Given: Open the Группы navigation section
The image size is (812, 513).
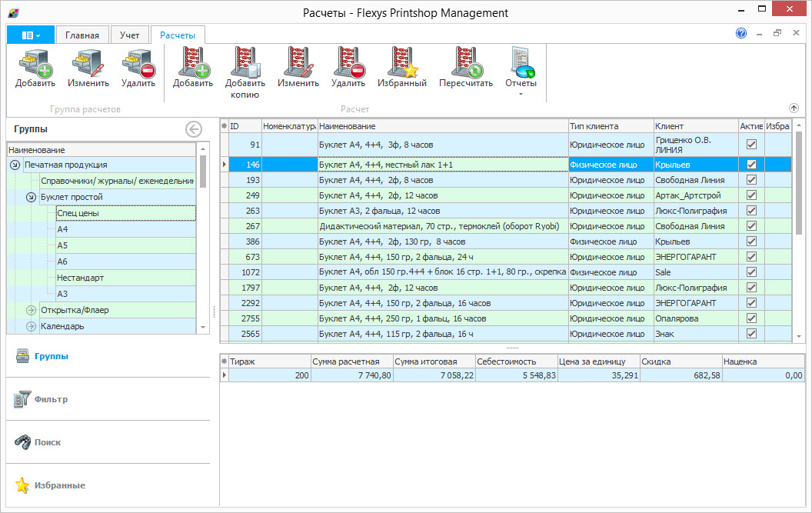Looking at the screenshot, I should (x=108, y=356).
